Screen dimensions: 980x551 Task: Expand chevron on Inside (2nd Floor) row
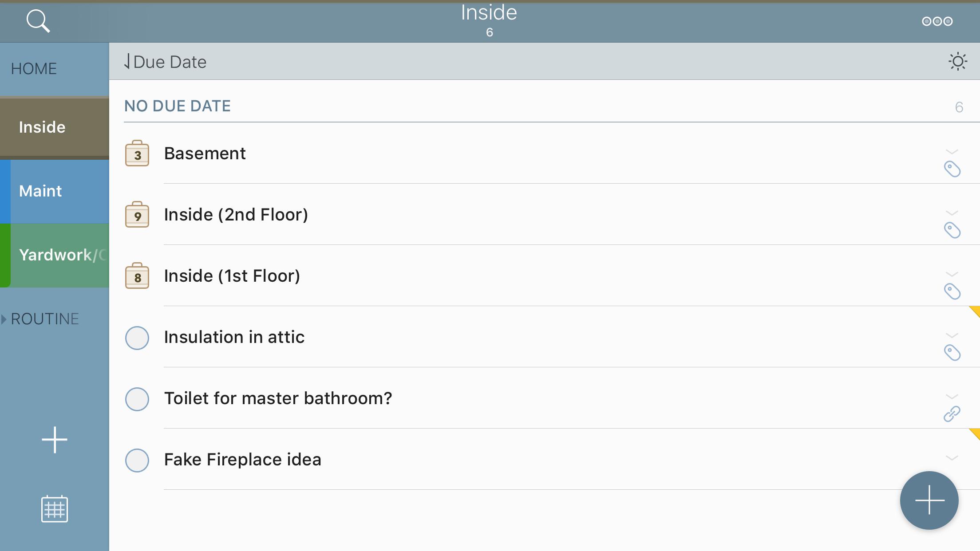pos(952,213)
